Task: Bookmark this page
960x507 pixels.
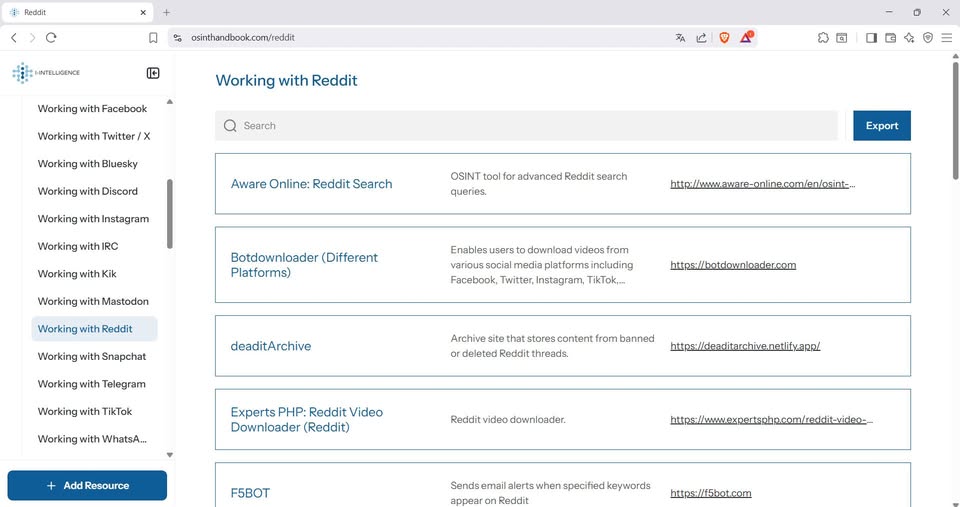Action: pyautogui.click(x=153, y=37)
